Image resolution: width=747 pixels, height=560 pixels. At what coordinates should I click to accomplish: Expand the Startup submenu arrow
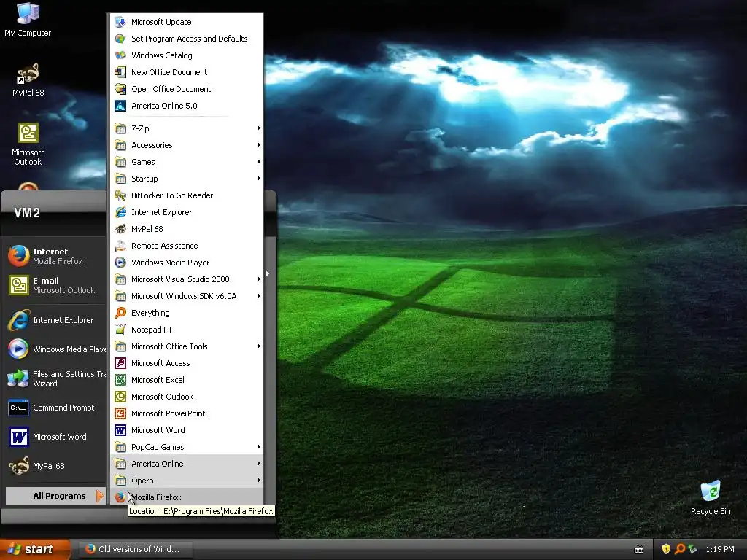click(x=259, y=179)
